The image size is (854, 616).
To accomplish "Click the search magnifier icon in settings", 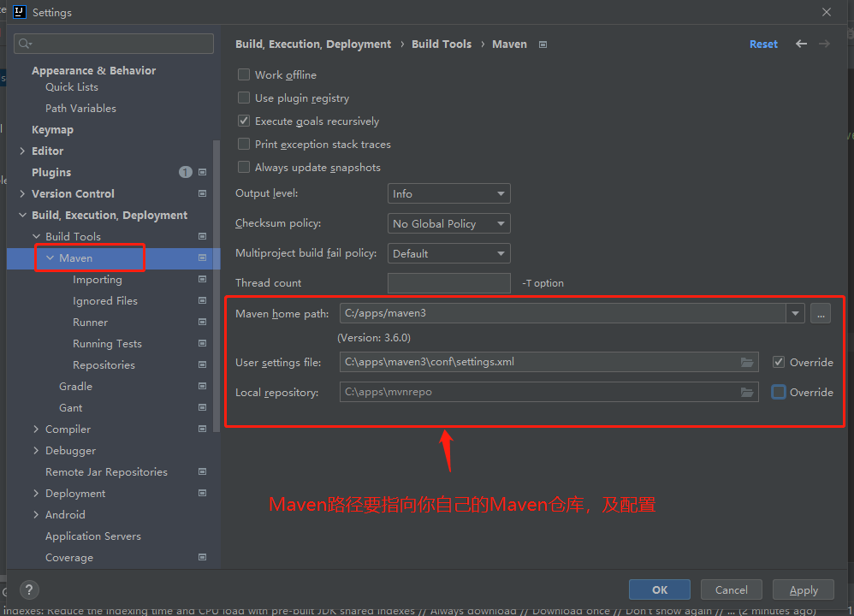I will [25, 44].
